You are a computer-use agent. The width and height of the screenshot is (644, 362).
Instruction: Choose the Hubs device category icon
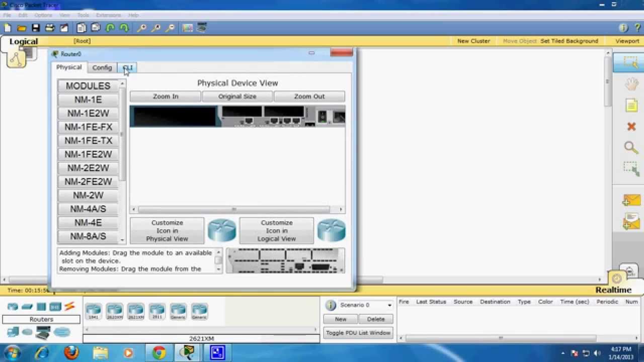41,306
